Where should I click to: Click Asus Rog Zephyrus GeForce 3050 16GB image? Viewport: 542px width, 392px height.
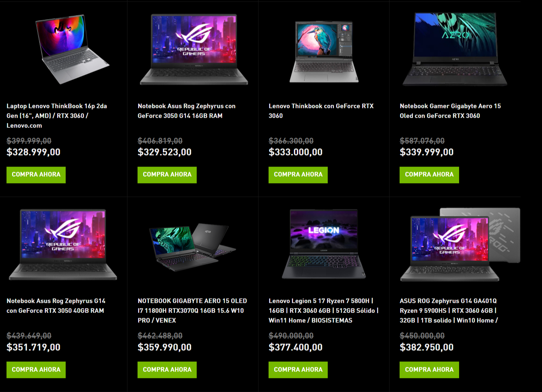click(x=194, y=49)
